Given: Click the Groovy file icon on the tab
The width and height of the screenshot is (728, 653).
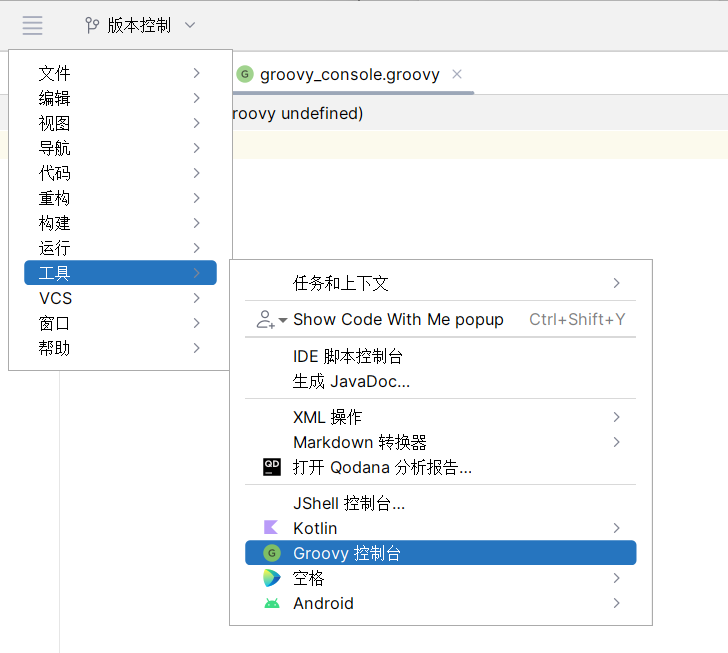Looking at the screenshot, I should 245,74.
